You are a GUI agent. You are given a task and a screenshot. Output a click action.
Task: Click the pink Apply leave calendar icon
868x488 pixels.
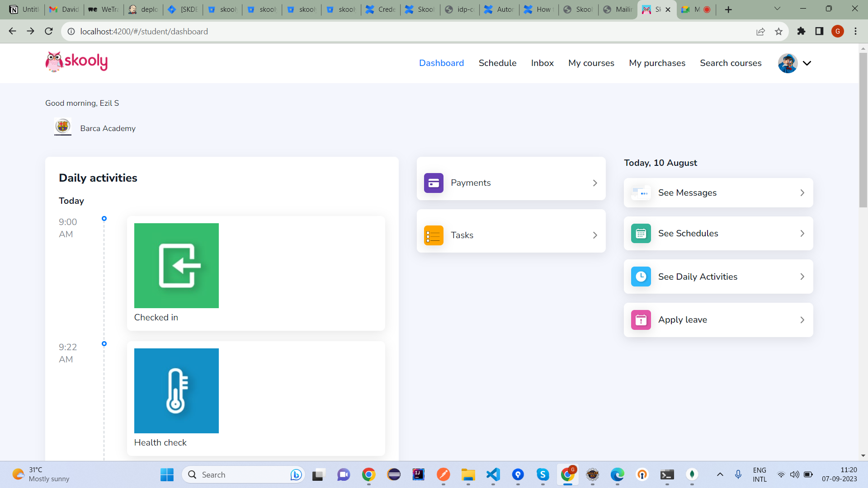[641, 320]
